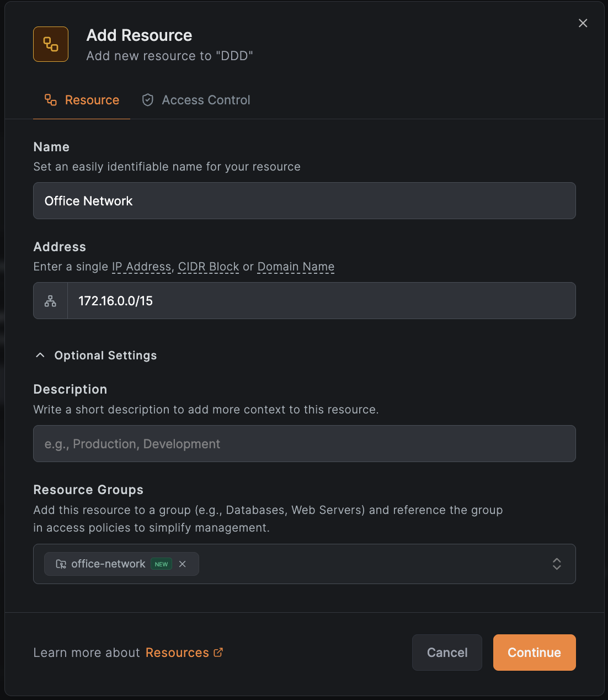Switch to the Access Control tab

(x=205, y=100)
